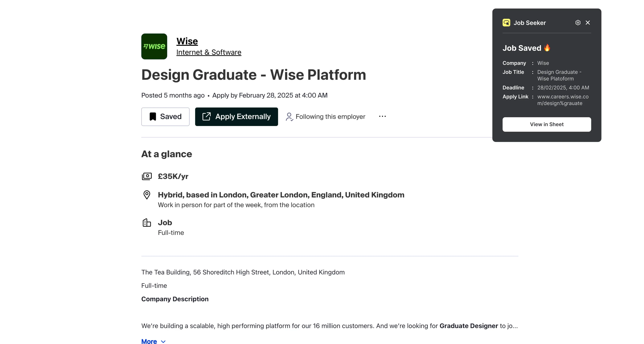
Task: Click the Company value Wise in popup
Action: 543,63
